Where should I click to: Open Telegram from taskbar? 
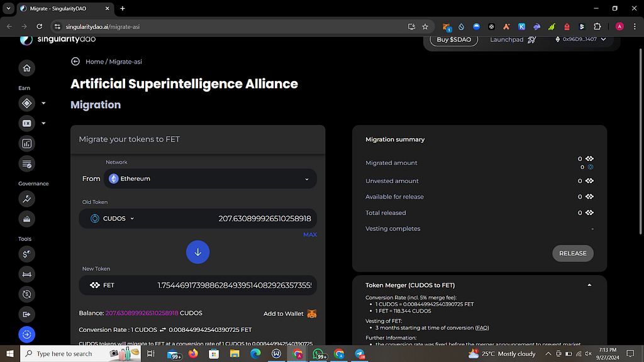click(360, 354)
